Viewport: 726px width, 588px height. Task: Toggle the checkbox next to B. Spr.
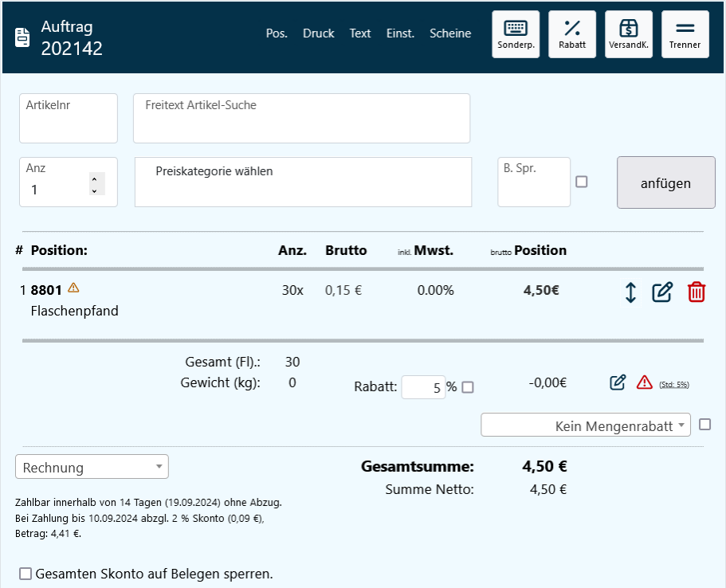coord(582,182)
